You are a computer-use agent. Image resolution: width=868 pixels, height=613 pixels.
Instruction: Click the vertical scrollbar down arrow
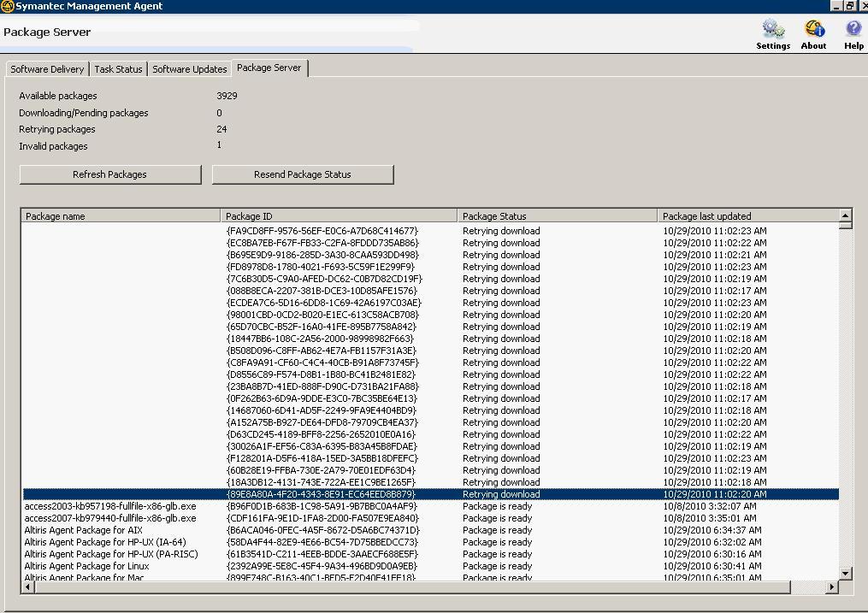tap(845, 573)
